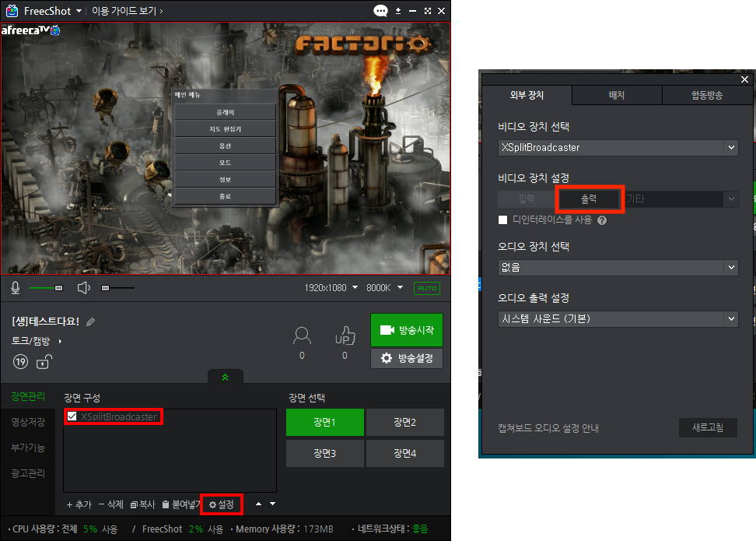Open the 캡쳐보드 오디오 설정 안내 link

[x=548, y=428]
